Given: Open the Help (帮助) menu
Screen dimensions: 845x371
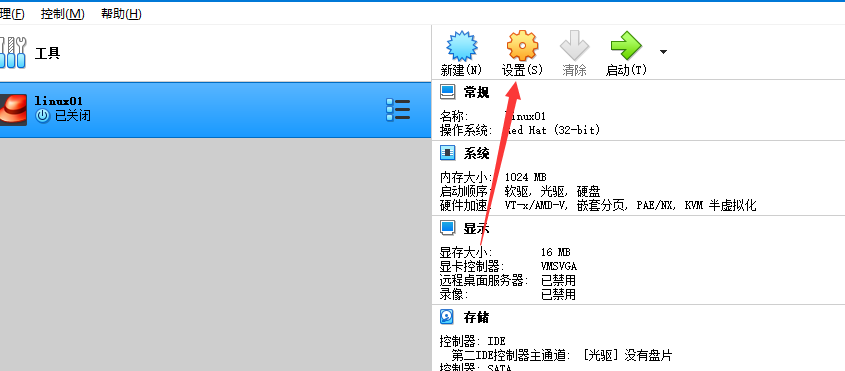Looking at the screenshot, I should [x=121, y=14].
